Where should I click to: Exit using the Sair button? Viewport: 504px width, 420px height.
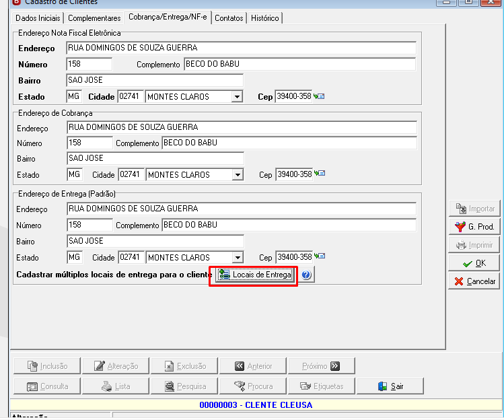pyautogui.click(x=390, y=386)
